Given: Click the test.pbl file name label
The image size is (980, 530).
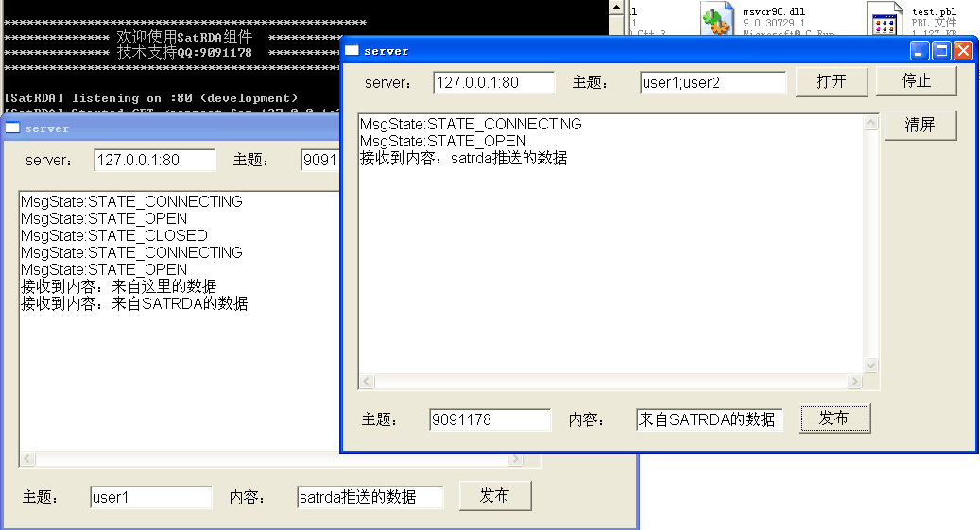Looking at the screenshot, I should [x=934, y=11].
